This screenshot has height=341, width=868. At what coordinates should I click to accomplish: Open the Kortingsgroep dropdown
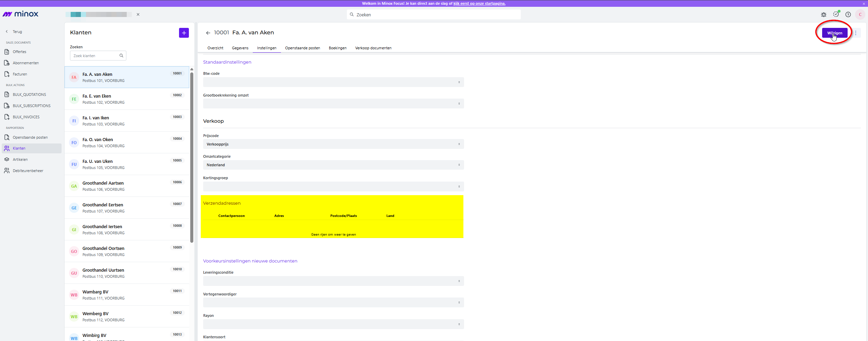(x=333, y=186)
